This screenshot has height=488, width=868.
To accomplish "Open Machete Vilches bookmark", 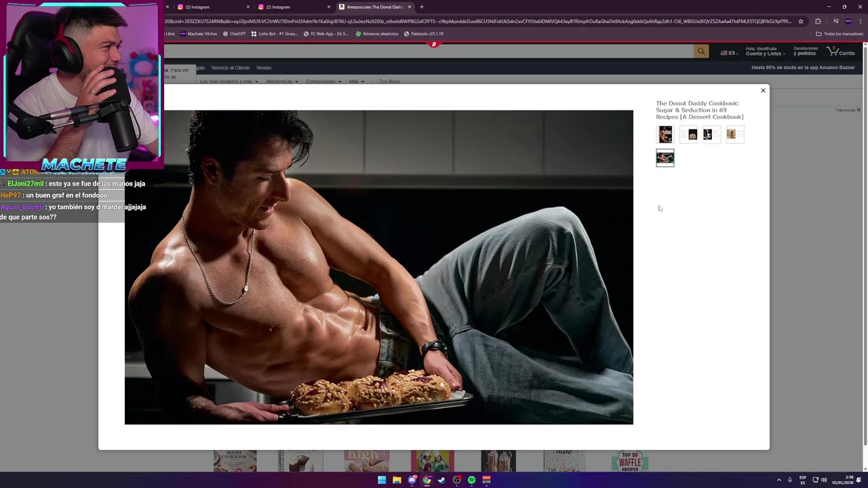I will point(198,34).
